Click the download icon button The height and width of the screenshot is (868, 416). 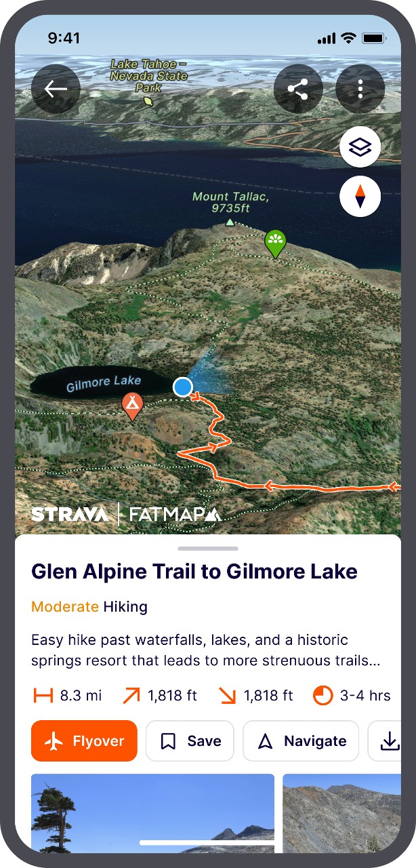[x=386, y=741]
